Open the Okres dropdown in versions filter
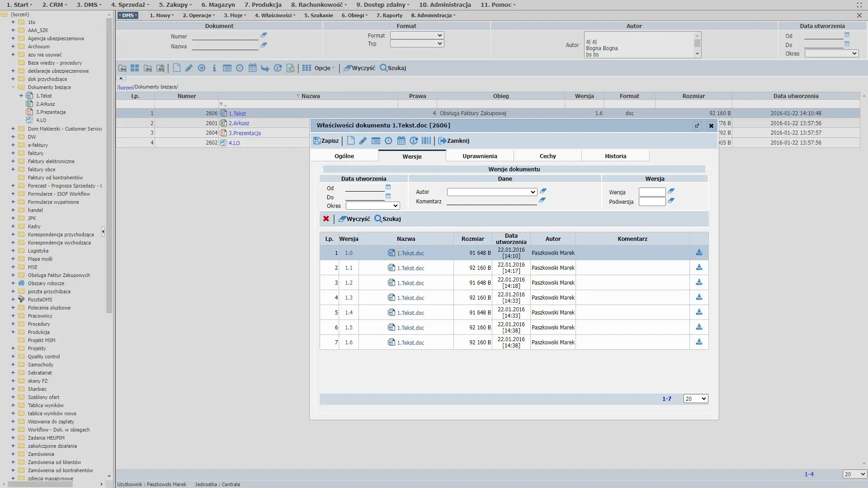868x488 pixels. point(373,206)
